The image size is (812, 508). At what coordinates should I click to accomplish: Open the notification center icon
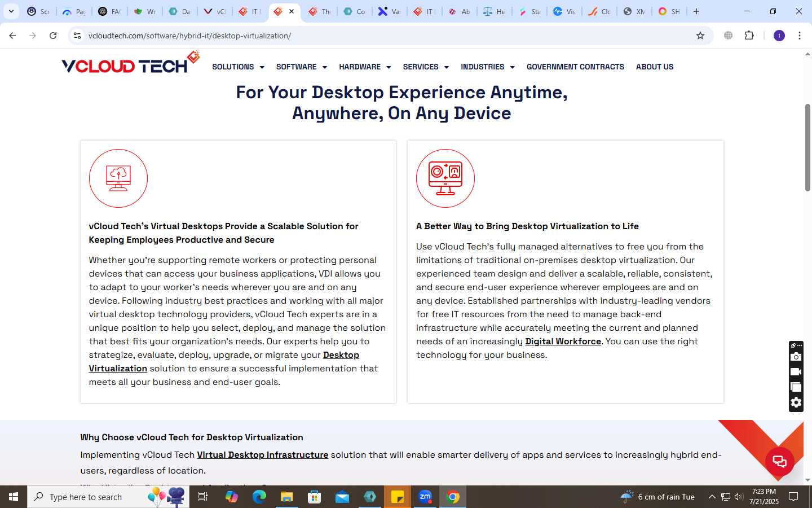point(793,497)
